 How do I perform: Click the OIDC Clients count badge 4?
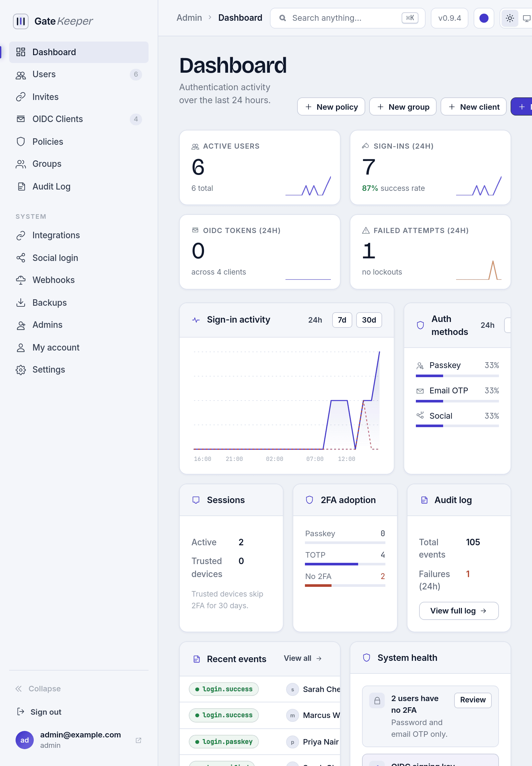[136, 119]
